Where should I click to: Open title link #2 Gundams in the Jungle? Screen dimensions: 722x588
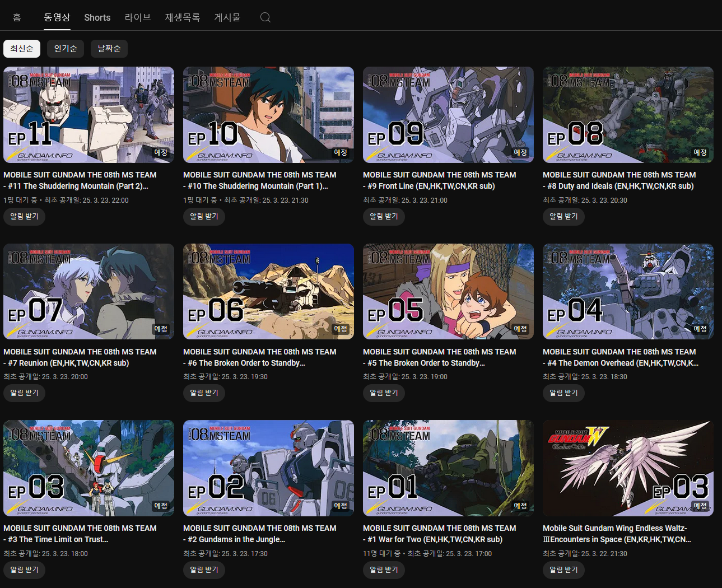coord(259,534)
